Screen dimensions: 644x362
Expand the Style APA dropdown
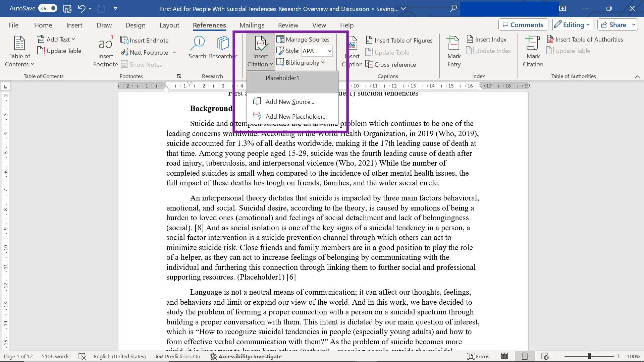329,51
